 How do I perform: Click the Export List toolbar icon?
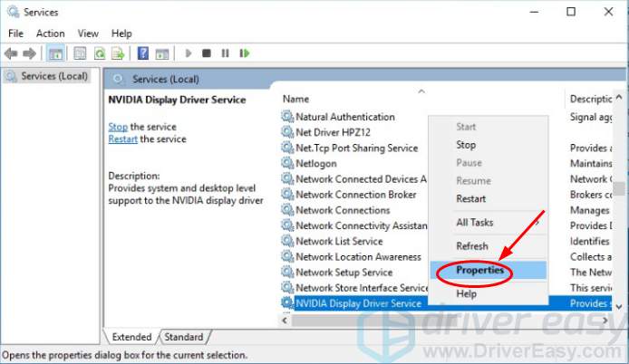tap(118, 53)
